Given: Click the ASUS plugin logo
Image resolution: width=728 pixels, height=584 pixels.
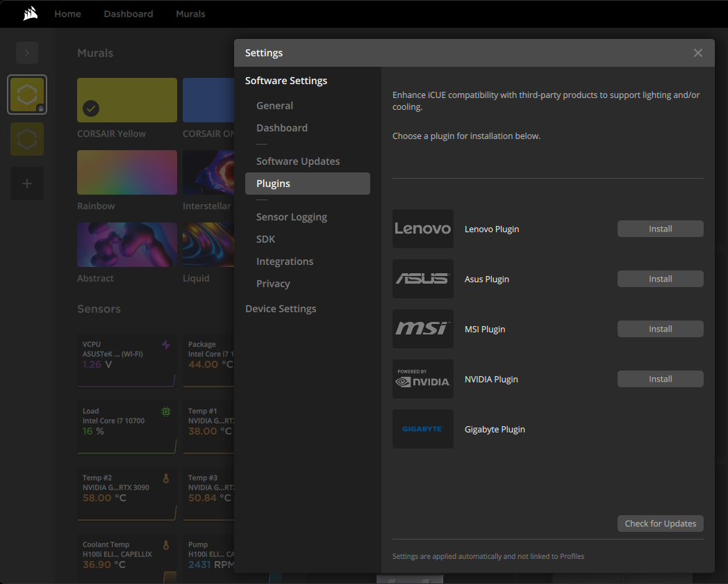Looking at the screenshot, I should [422, 279].
